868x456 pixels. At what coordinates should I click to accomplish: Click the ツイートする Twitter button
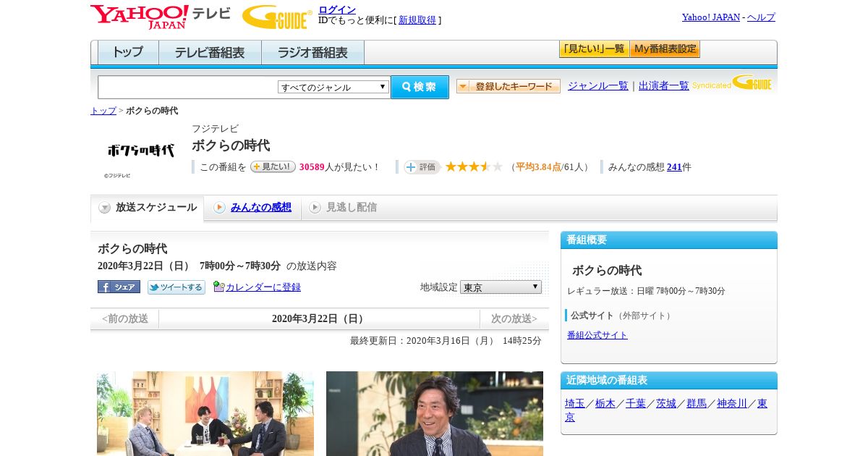point(176,287)
